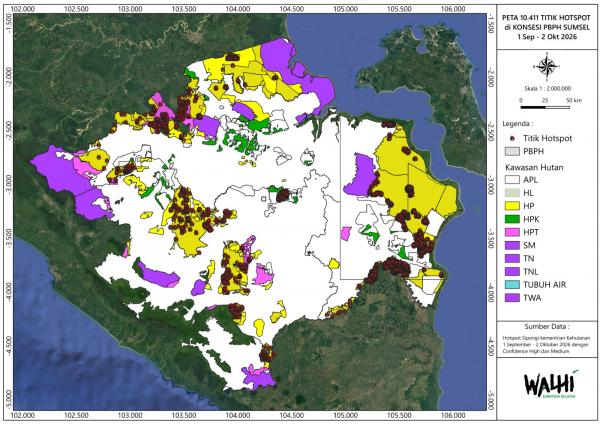Select latitude label '-3.000' on left axis

pos(8,185)
